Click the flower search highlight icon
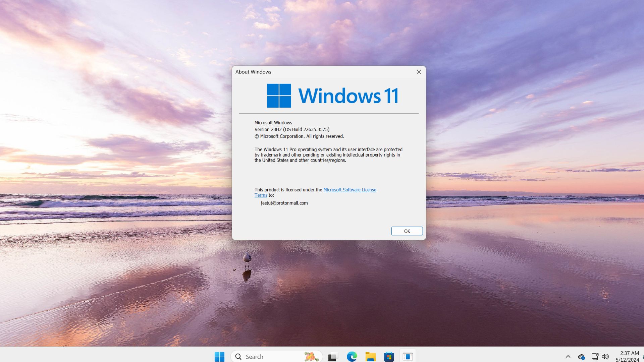Viewport: 644px width, 362px height. click(311, 357)
